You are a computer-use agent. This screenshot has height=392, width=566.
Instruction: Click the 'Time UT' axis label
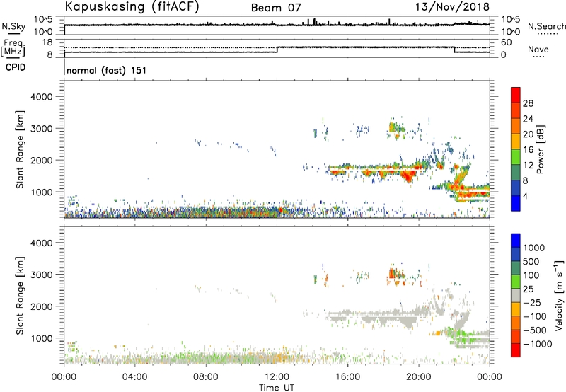point(277,388)
